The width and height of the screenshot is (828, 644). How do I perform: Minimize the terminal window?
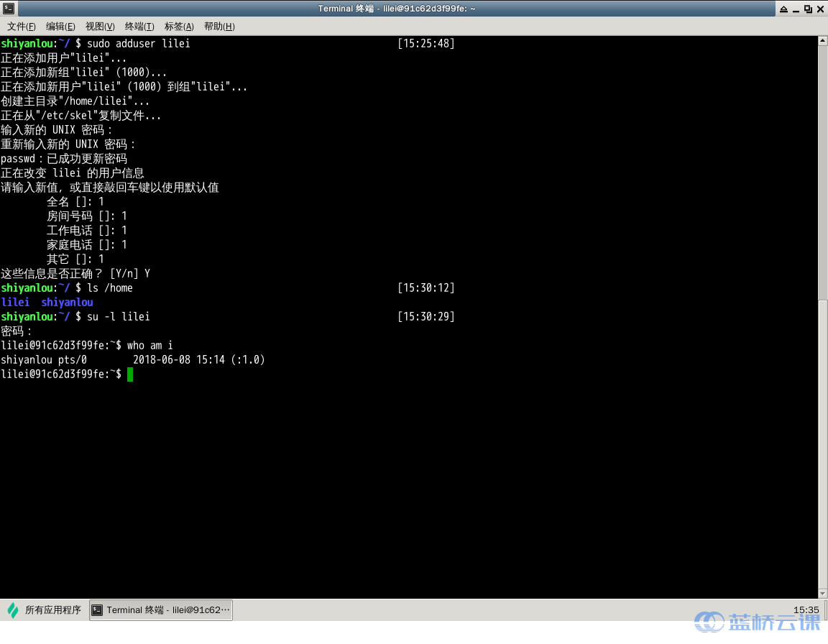point(796,9)
